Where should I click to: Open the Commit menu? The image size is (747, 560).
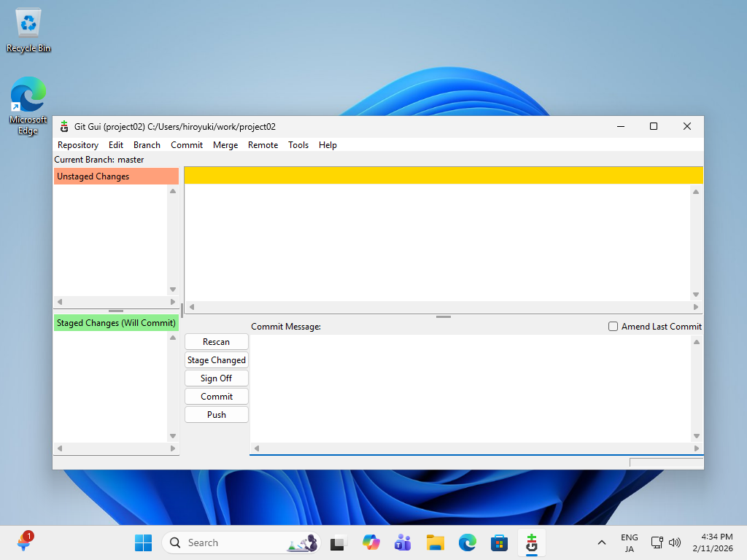click(187, 145)
